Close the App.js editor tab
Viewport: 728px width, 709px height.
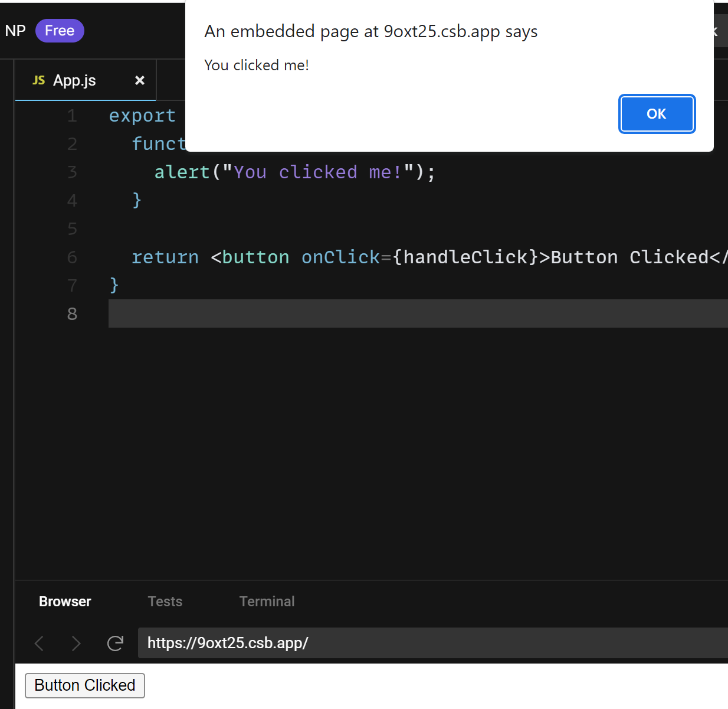click(x=140, y=80)
